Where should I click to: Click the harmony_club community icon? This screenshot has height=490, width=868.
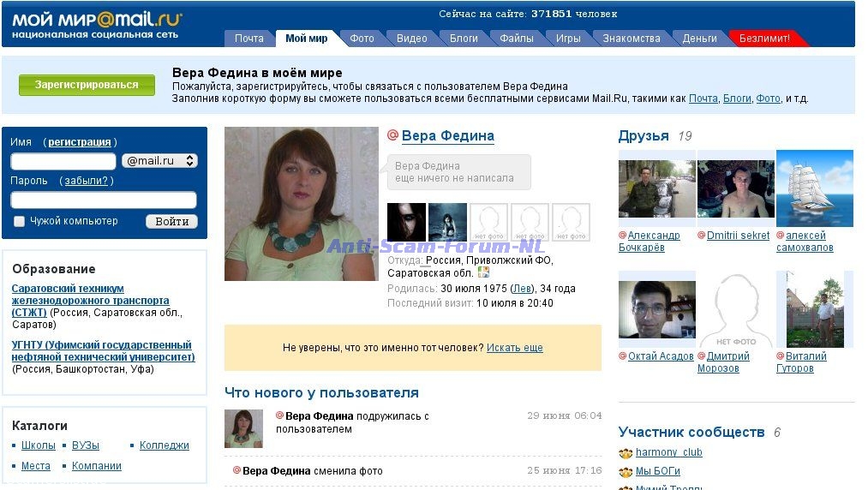(x=626, y=452)
